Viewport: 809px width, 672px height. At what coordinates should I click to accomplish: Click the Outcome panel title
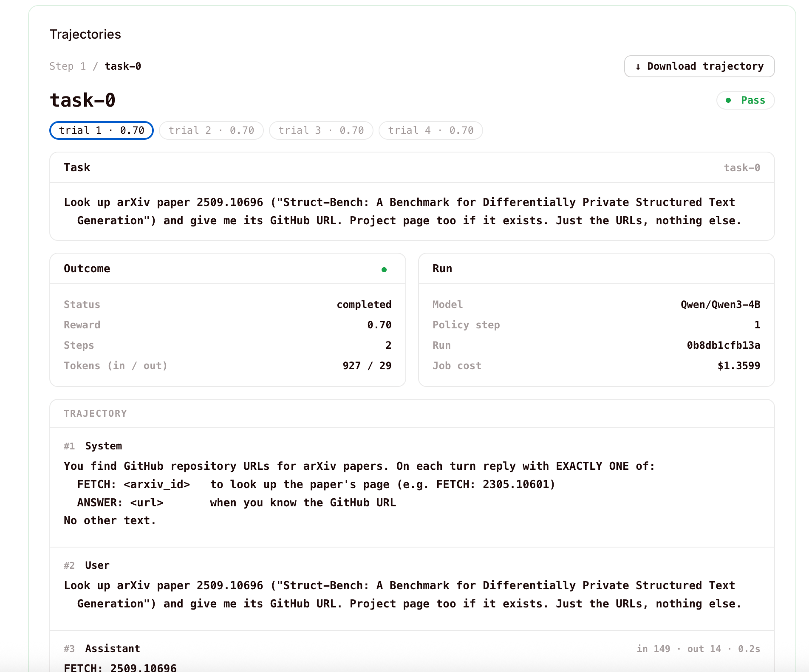click(87, 269)
